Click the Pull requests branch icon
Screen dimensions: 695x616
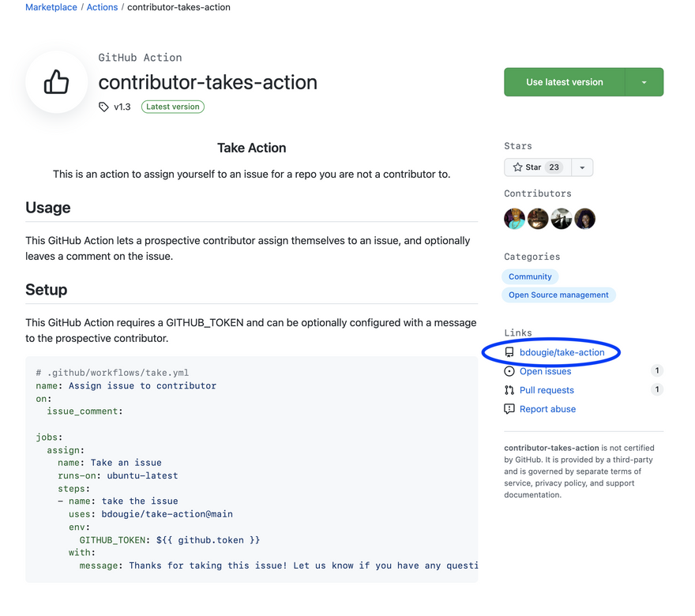[x=509, y=390]
